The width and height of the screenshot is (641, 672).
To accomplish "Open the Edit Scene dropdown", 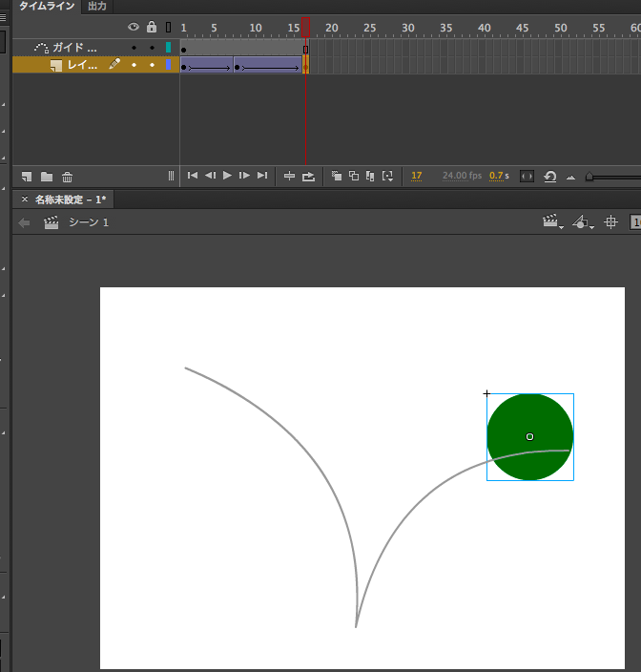I will click(553, 221).
